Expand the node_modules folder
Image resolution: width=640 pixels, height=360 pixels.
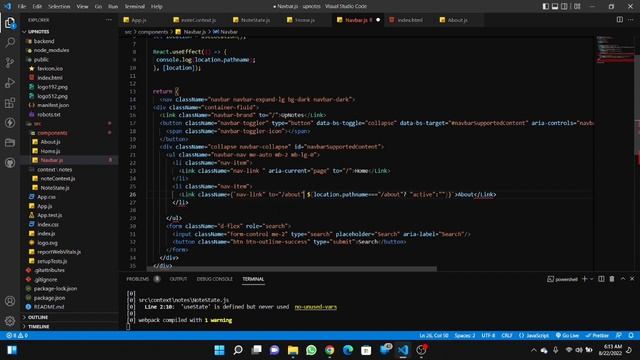coord(51,50)
